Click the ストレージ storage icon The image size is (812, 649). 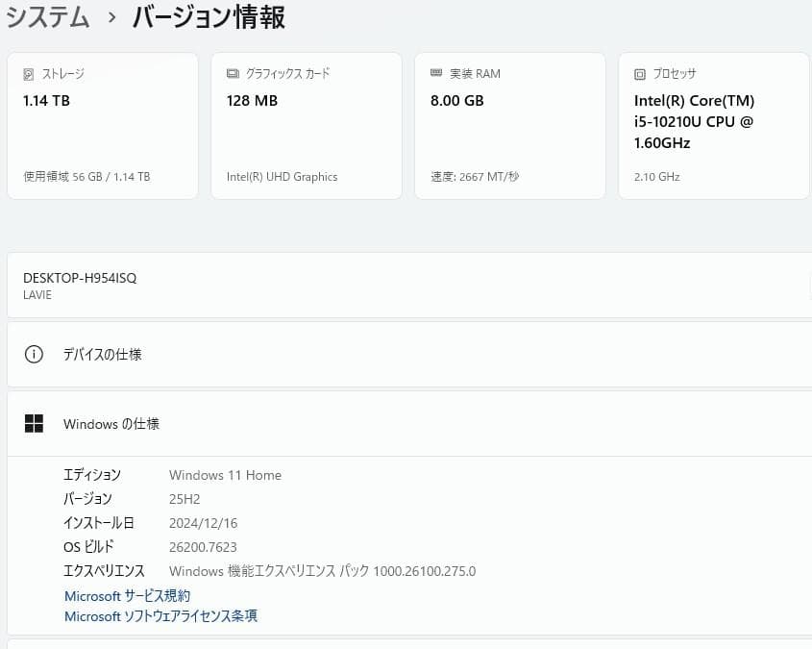(x=29, y=73)
